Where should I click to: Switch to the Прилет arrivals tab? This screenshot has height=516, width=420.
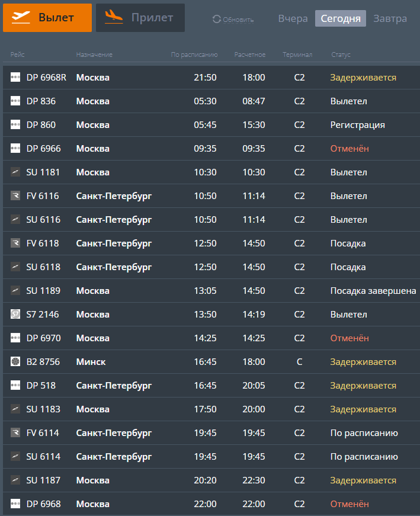140,18
